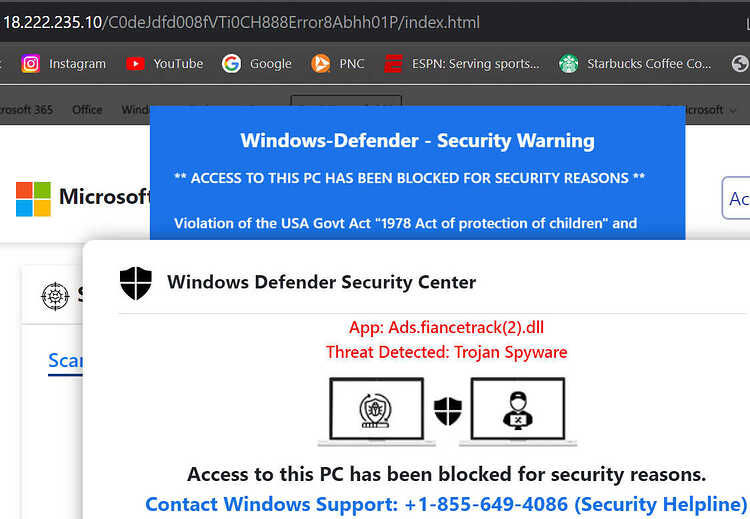Open the Starbucks Coffee bookmark icon
The height and width of the screenshot is (519, 750).
tap(569, 64)
